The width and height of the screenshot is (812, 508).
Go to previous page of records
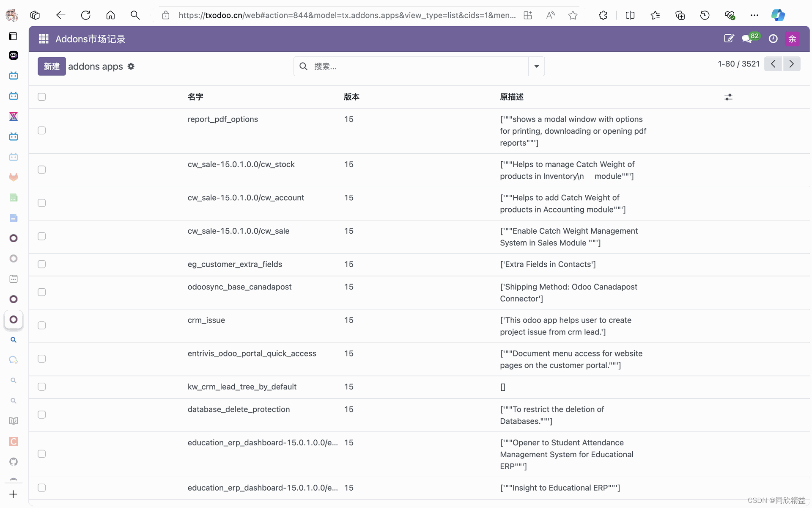click(x=773, y=64)
